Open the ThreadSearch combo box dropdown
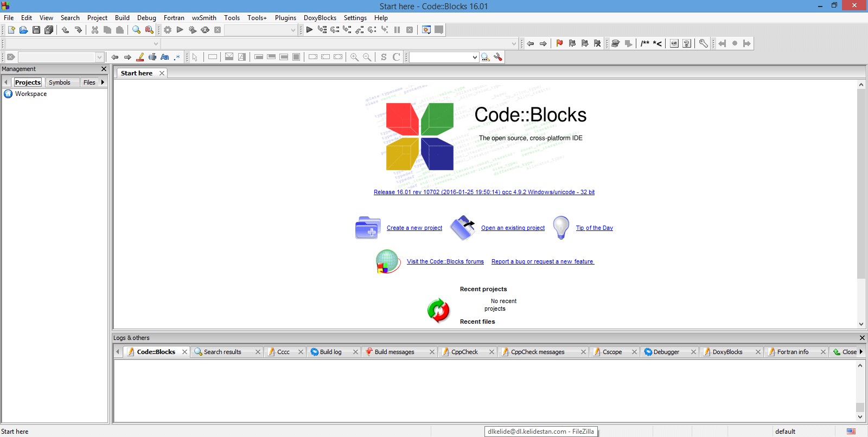The height and width of the screenshot is (437, 868). coord(475,57)
